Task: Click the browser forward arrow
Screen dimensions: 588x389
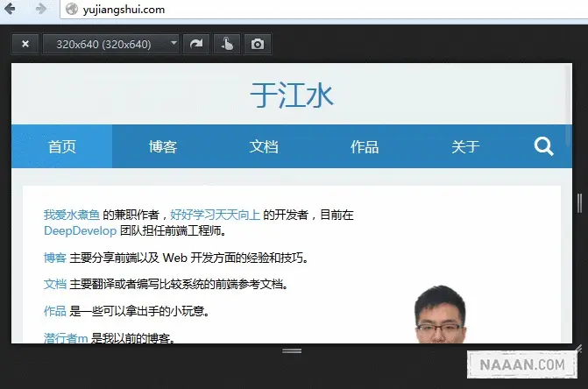Action: (40, 10)
